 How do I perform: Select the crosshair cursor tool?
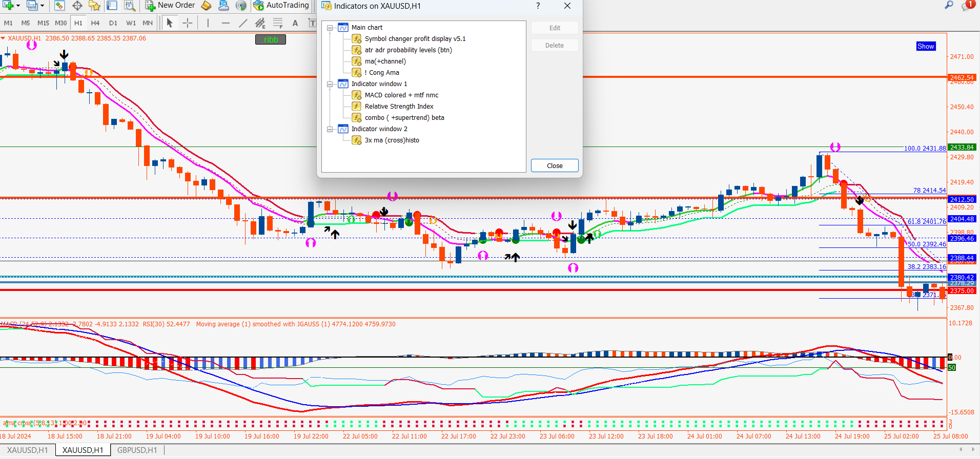tap(188, 23)
